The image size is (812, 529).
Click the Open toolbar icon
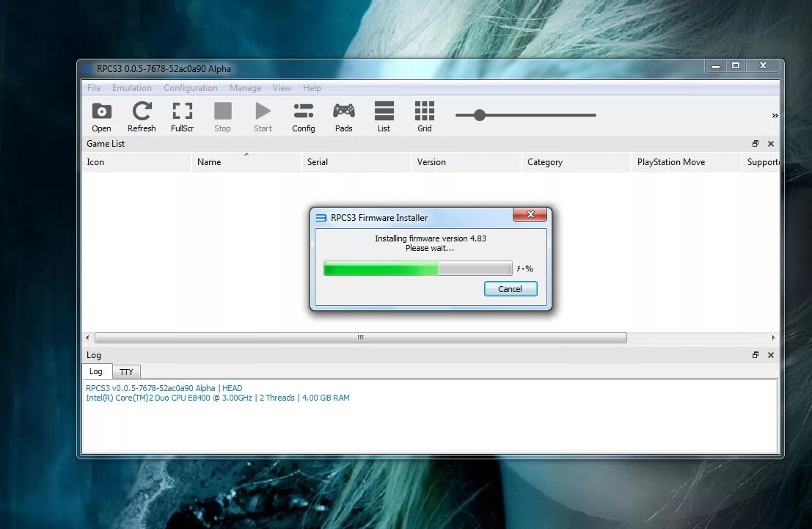(x=101, y=117)
